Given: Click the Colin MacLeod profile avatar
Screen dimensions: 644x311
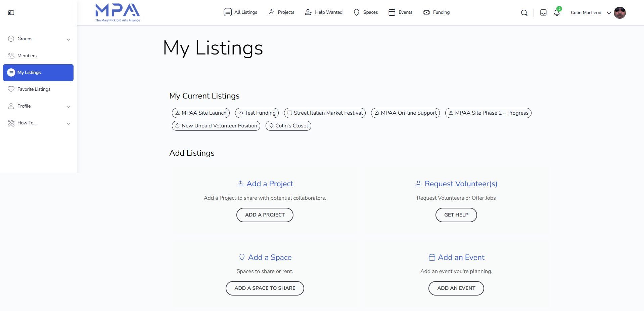Looking at the screenshot, I should click(620, 13).
